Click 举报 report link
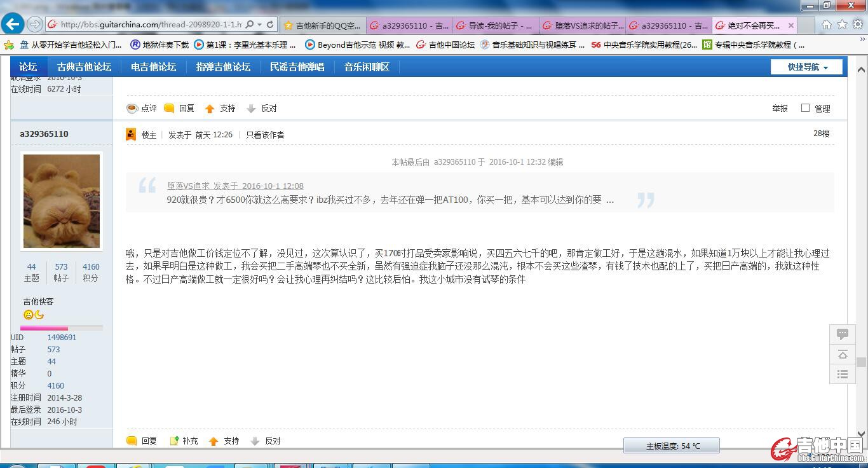This screenshot has width=868, height=468. click(780, 108)
